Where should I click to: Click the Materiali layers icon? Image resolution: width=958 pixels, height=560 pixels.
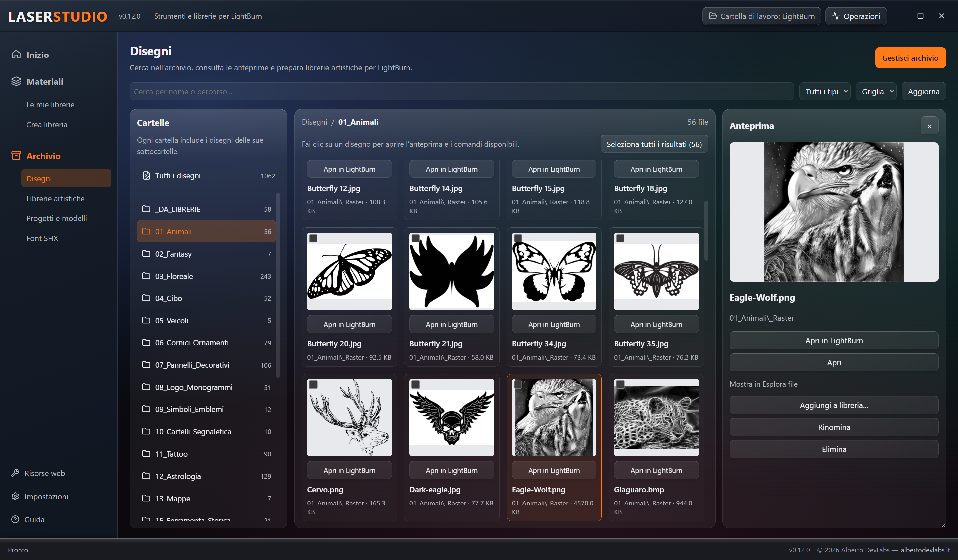tap(16, 81)
